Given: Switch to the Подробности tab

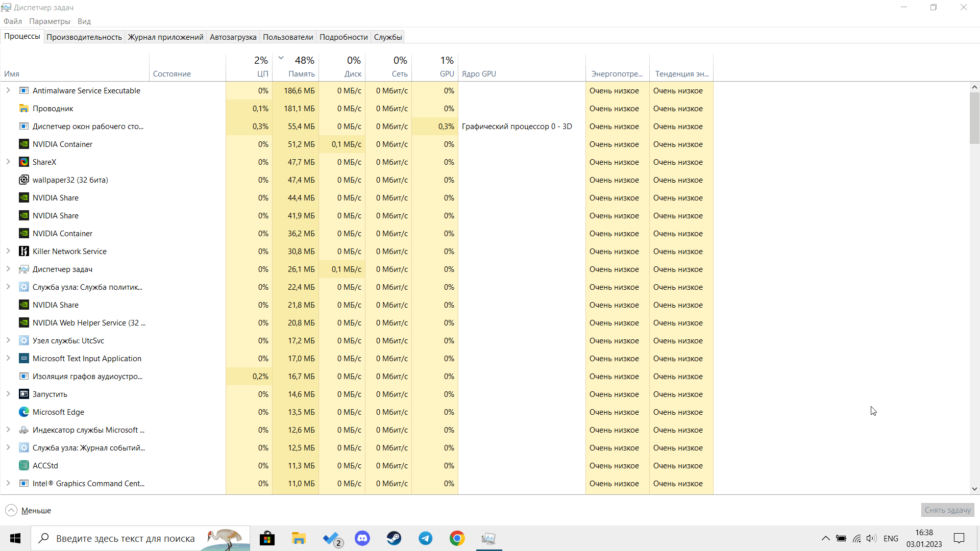Looking at the screenshot, I should [x=344, y=37].
